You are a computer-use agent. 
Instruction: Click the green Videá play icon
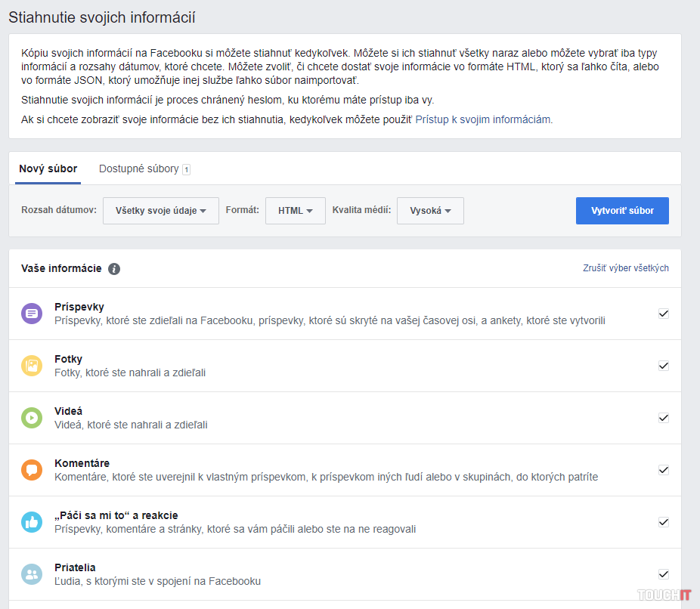point(32,418)
